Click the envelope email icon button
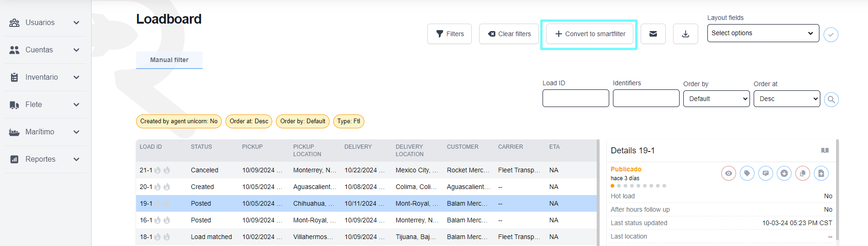The width and height of the screenshot is (868, 246). pos(653,34)
